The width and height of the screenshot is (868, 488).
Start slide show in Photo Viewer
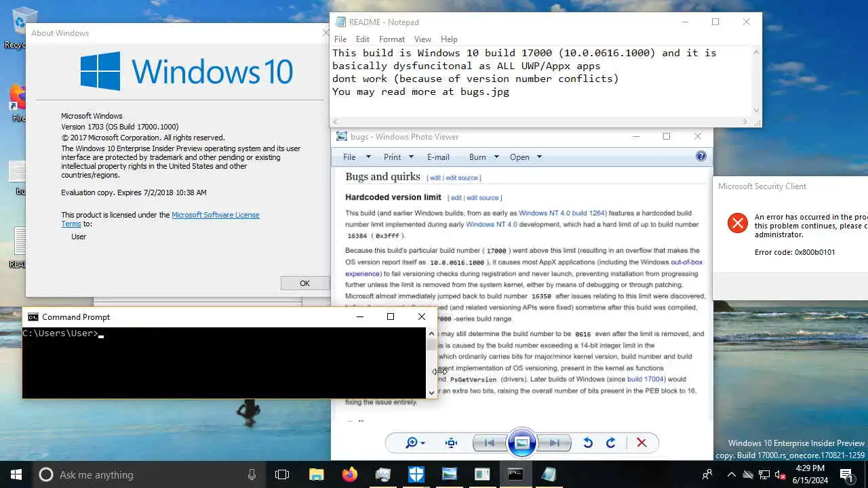tap(521, 443)
